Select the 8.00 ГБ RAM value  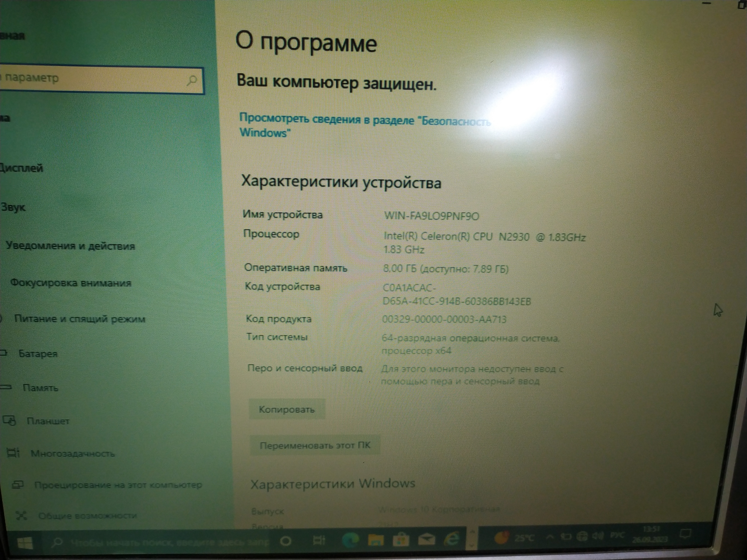point(446,269)
